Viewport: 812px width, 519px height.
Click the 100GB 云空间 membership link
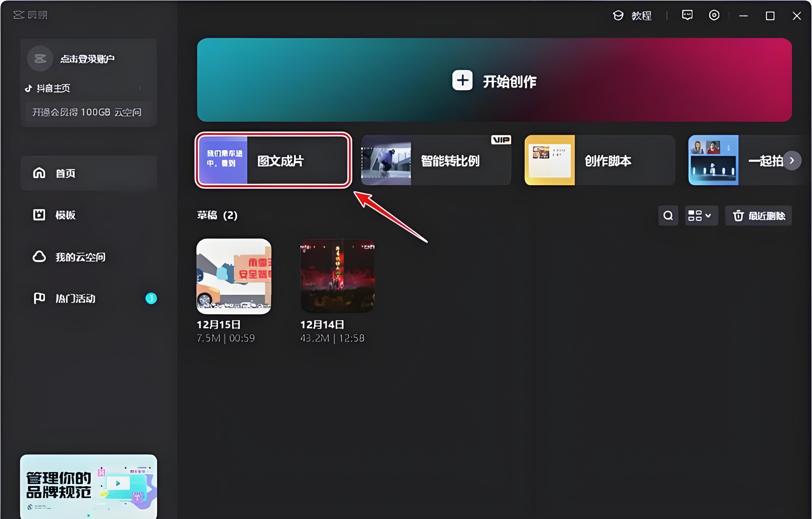[87, 112]
